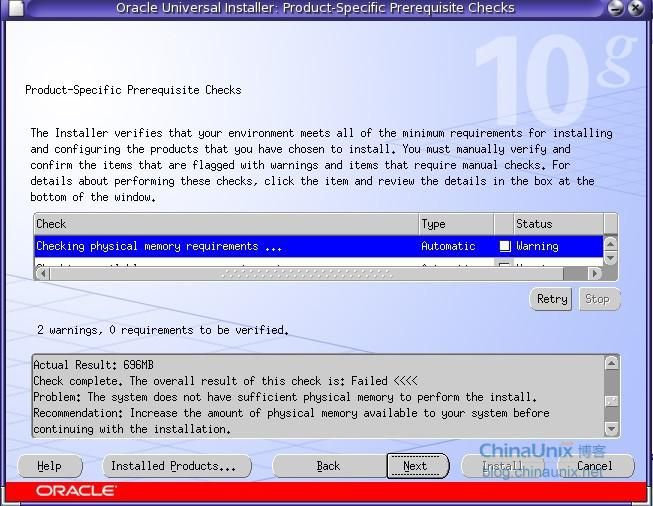Cancel the Oracle installation

click(595, 466)
